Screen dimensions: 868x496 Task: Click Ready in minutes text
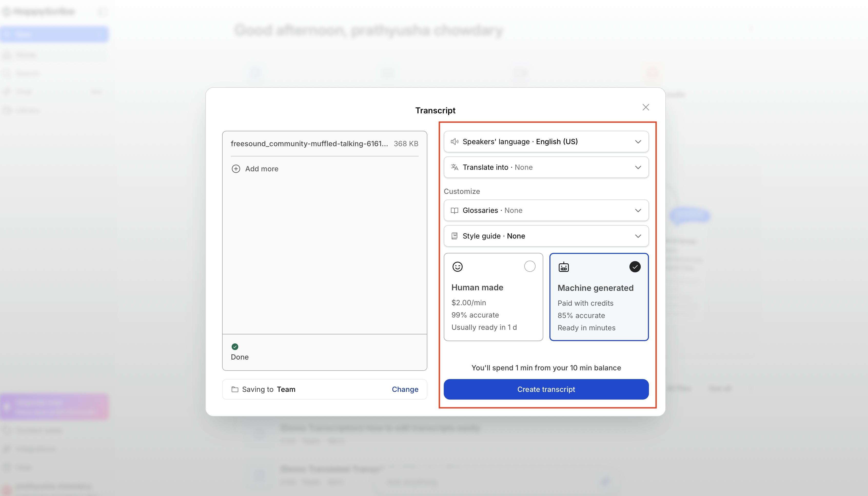click(586, 328)
